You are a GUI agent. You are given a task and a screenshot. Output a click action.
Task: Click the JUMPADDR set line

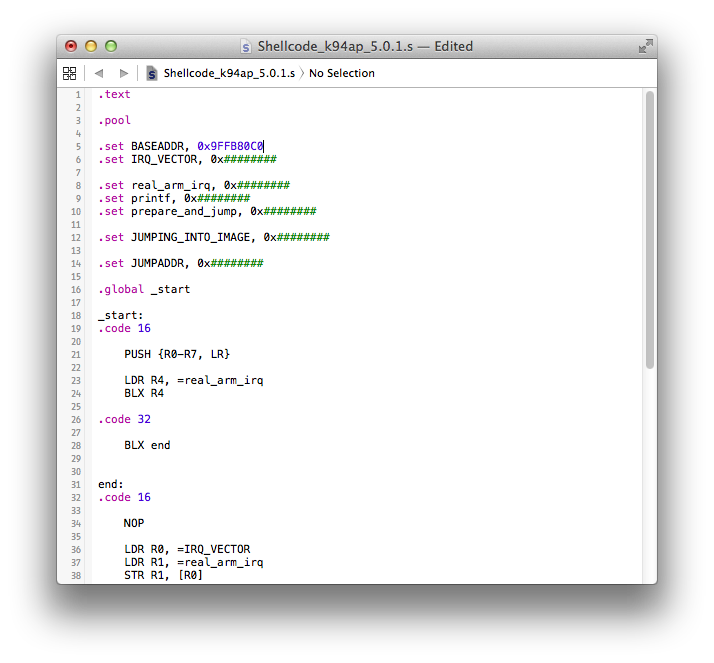[181, 263]
